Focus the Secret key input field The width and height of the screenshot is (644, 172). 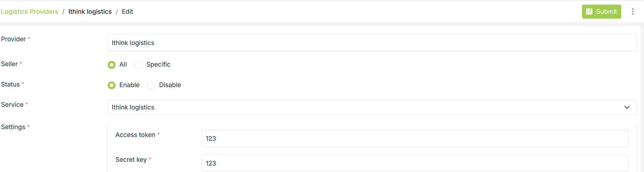pyautogui.click(x=415, y=163)
